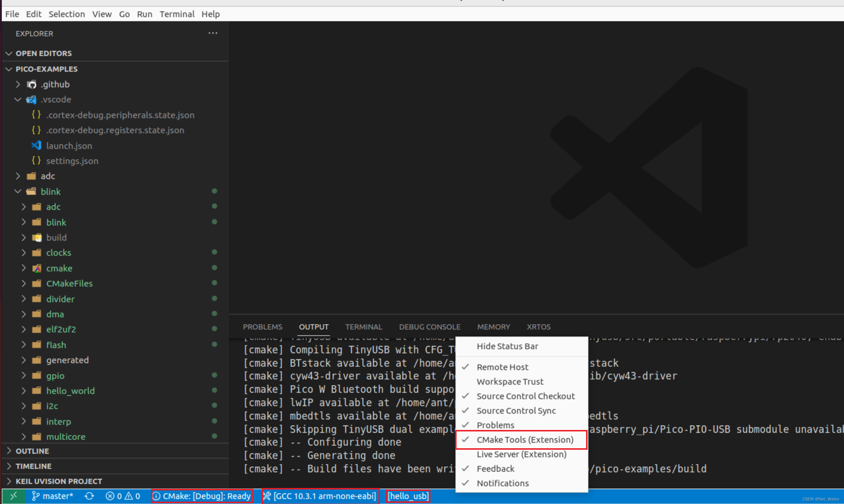This screenshot has height=504, width=844.
Task: Click the synchronize changes icon
Action: tap(89, 496)
